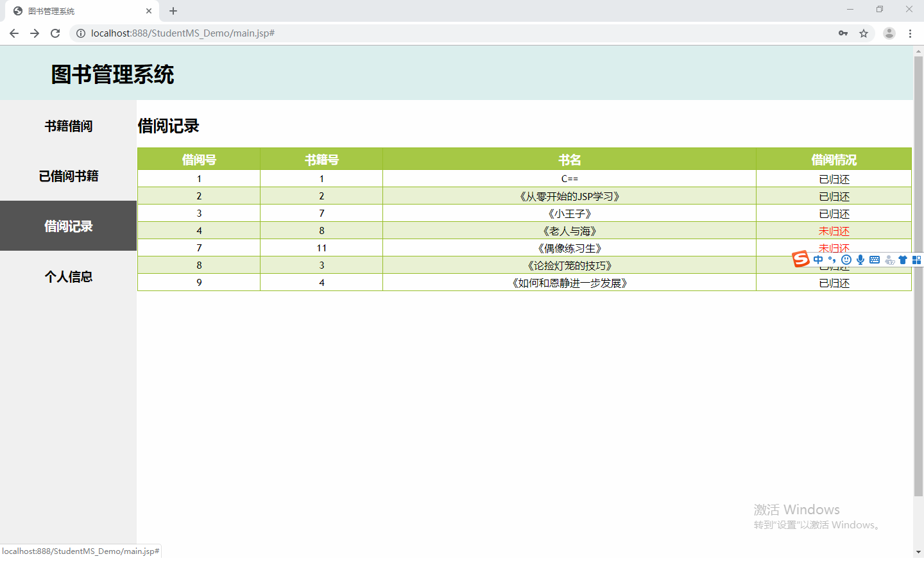Switch Sogou input language via 中 icon

click(x=818, y=260)
